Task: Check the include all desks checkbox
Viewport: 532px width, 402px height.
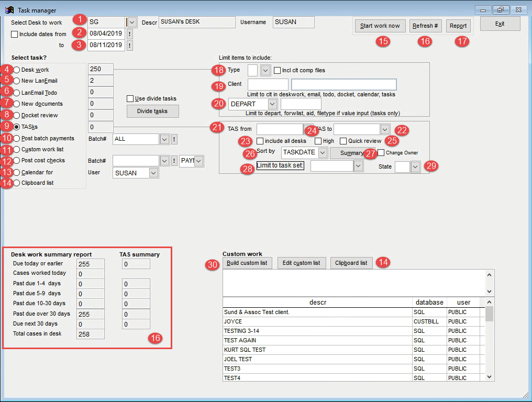Action: coord(260,141)
